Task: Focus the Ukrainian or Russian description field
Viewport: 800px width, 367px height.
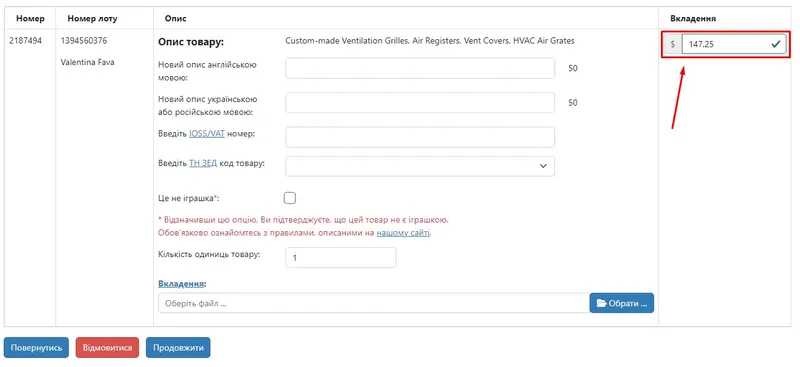Action: [420, 103]
